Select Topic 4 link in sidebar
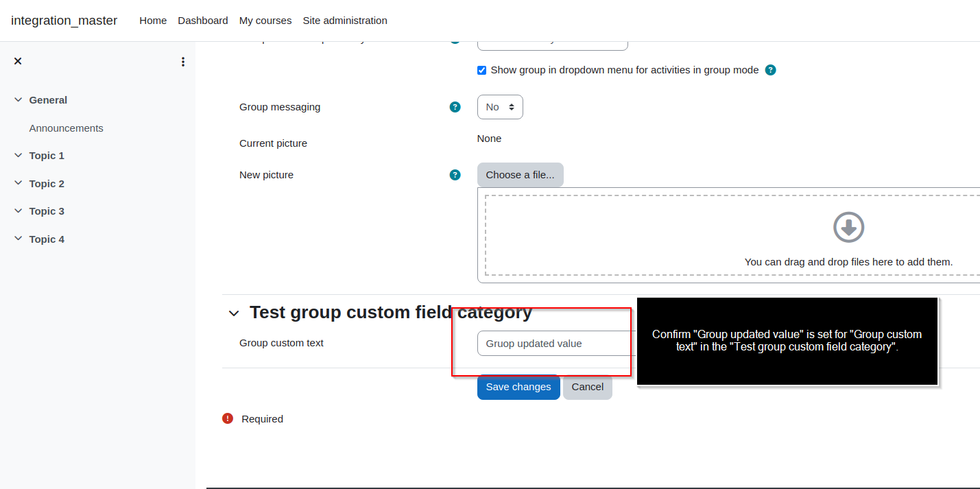The height and width of the screenshot is (489, 980). click(47, 239)
